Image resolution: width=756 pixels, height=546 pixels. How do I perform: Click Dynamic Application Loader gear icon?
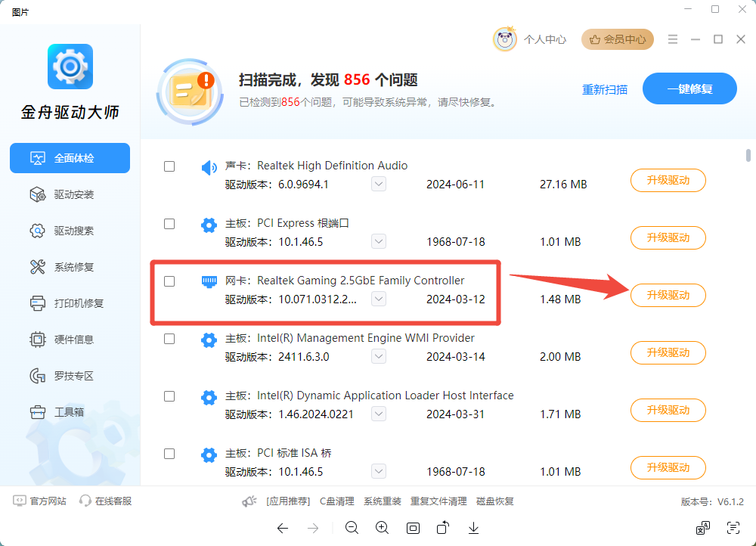[x=209, y=398]
